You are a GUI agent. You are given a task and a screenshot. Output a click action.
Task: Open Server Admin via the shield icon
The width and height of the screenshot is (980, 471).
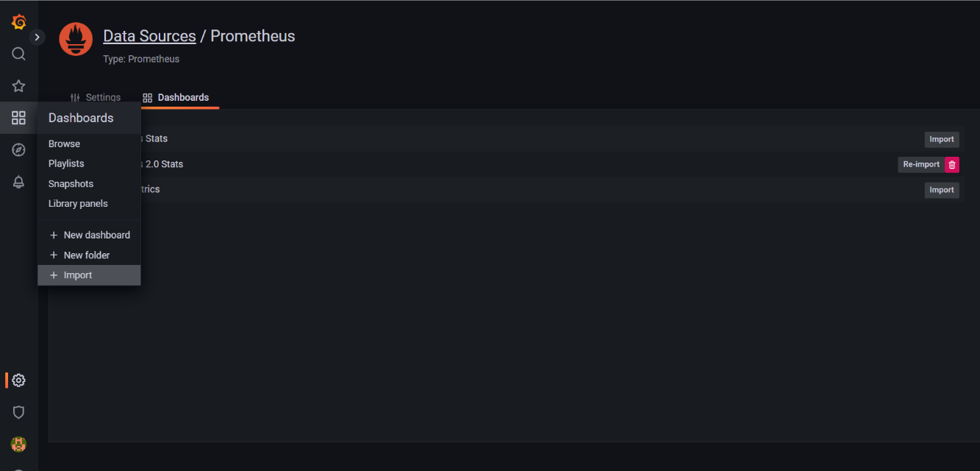coord(18,412)
